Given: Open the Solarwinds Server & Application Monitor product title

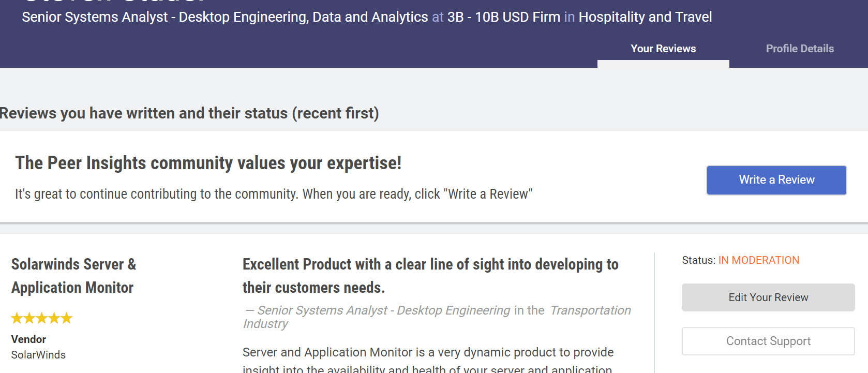Looking at the screenshot, I should (73, 276).
